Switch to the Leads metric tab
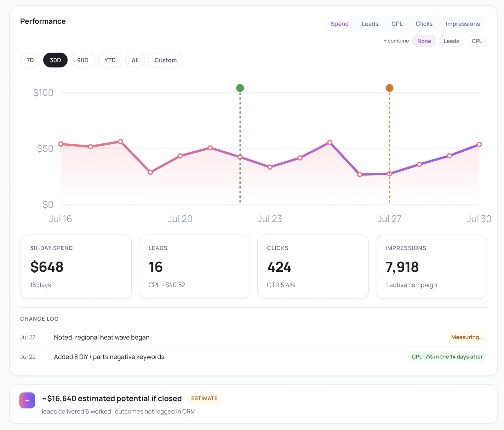Image resolution: width=504 pixels, height=430 pixels. (370, 24)
